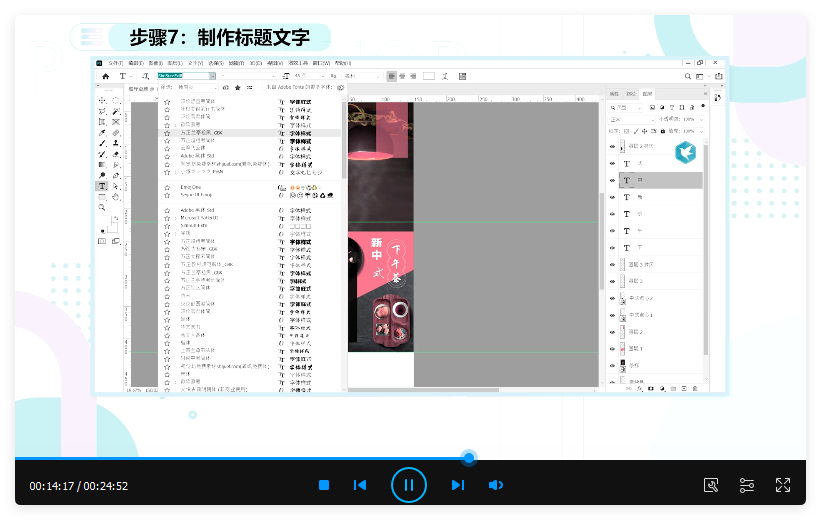Mute the player volume speaker icon
Screen dimensions: 821x520
click(x=495, y=485)
